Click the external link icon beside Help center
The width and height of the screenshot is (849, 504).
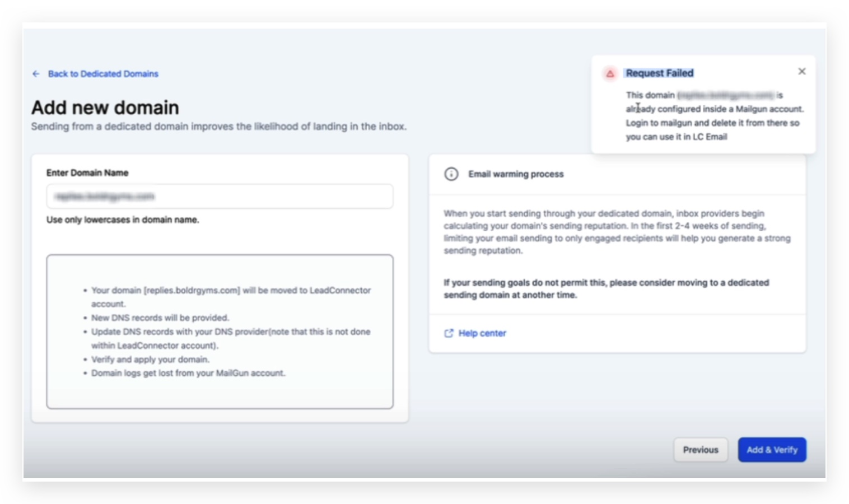point(449,333)
